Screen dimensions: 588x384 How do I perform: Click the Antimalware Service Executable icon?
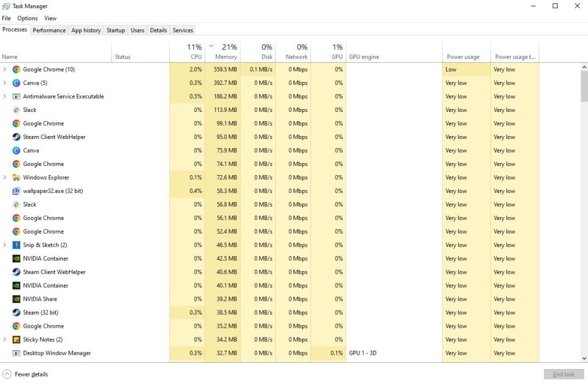pos(16,96)
